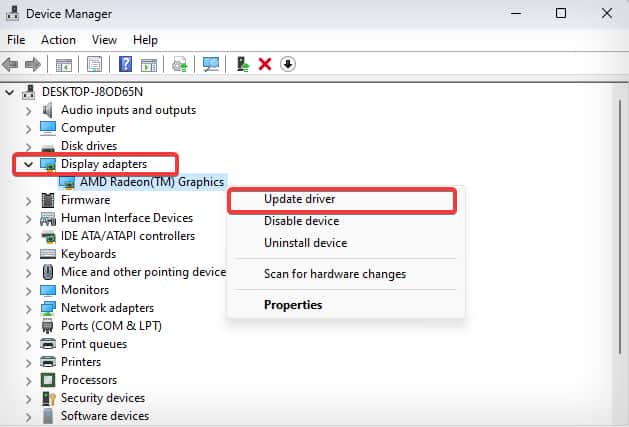Expand the Network adapters chevron
Image resolution: width=629 pixels, height=427 pixels.
28,309
